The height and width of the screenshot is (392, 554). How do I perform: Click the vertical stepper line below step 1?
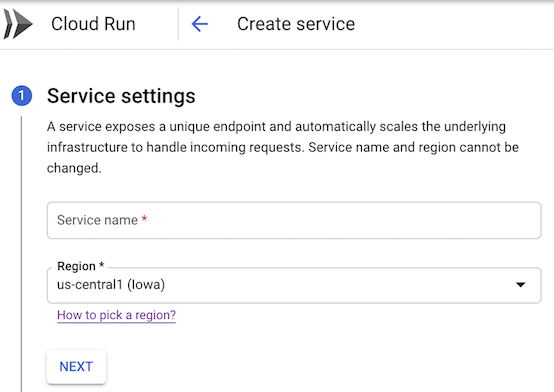coord(21,254)
